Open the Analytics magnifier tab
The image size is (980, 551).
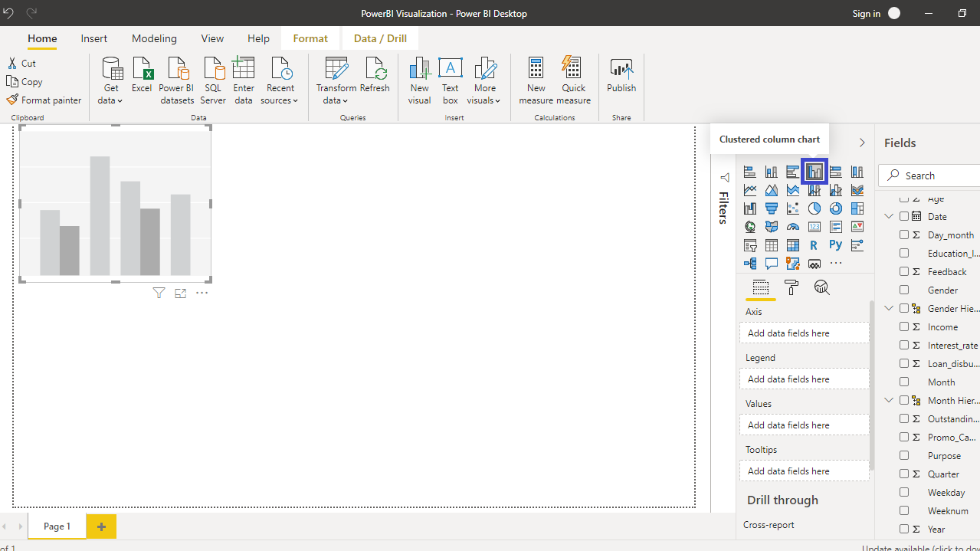point(822,287)
